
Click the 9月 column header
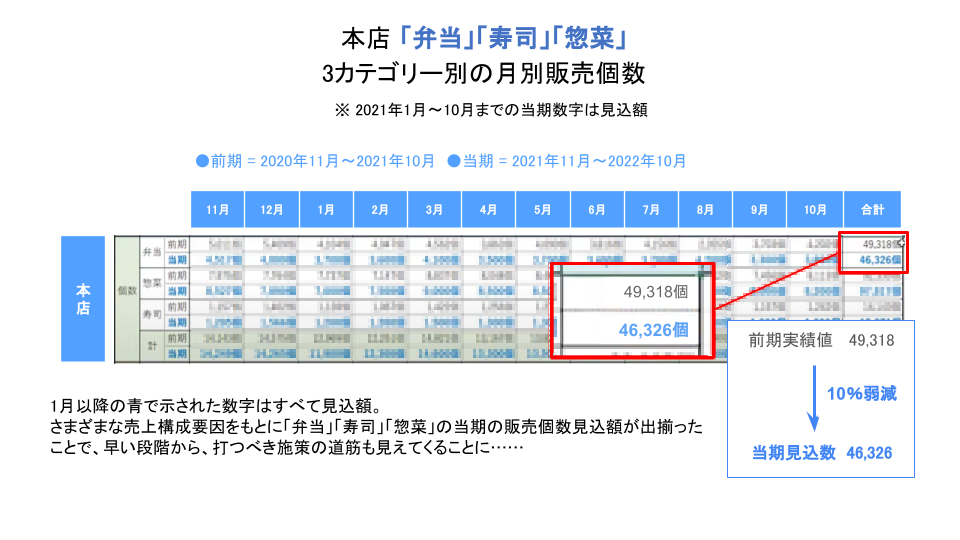[x=759, y=209]
